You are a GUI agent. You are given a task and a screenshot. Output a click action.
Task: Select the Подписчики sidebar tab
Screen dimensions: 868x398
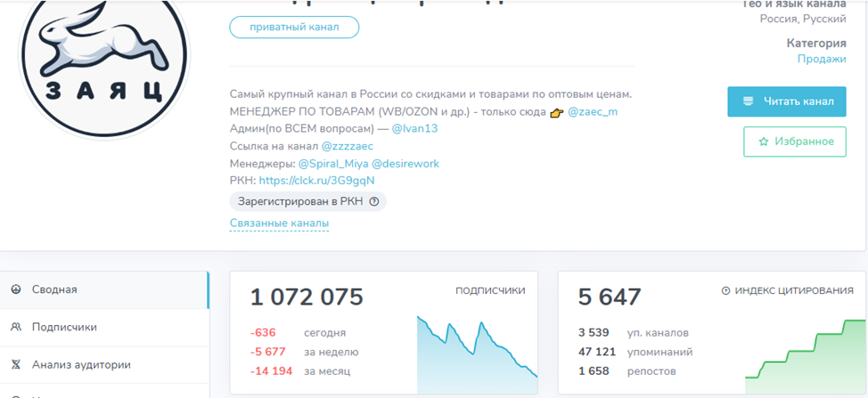104,328
